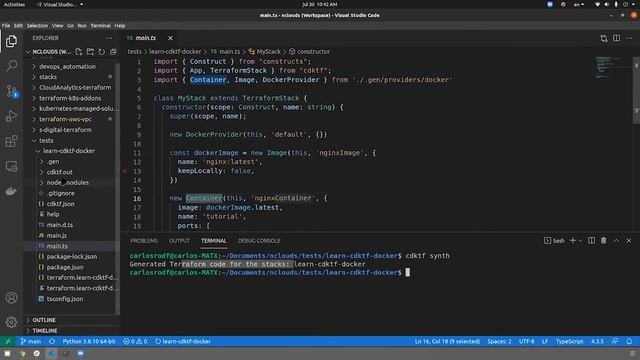
Task: Click MyStack breadcrumb item
Action: coord(264,52)
